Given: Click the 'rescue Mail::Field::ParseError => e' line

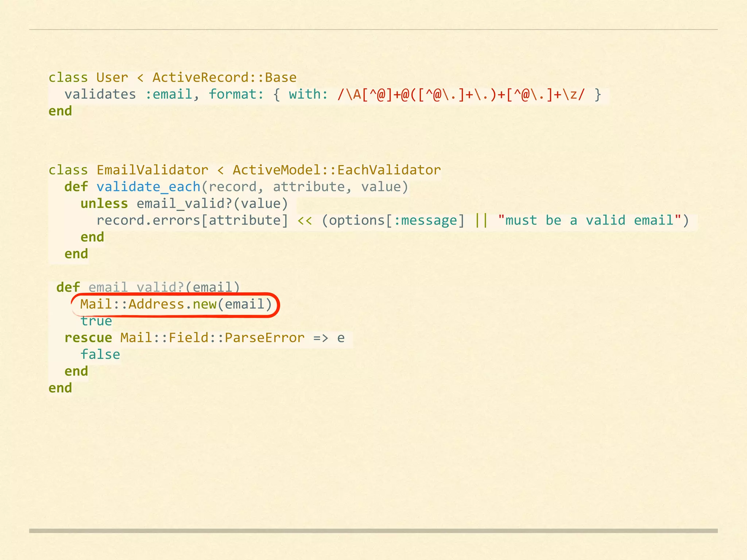Looking at the screenshot, I should coord(205,338).
